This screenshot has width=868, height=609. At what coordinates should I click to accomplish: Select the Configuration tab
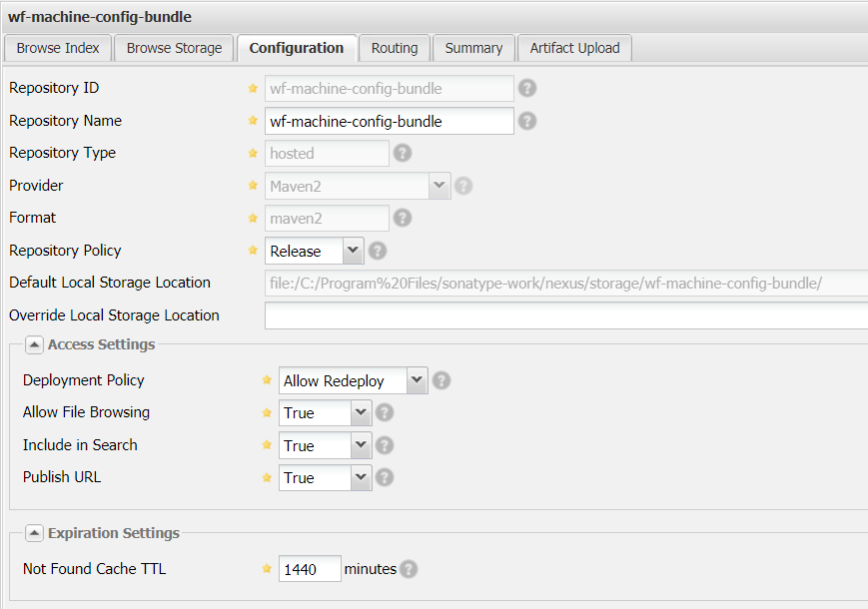pyautogui.click(x=297, y=48)
